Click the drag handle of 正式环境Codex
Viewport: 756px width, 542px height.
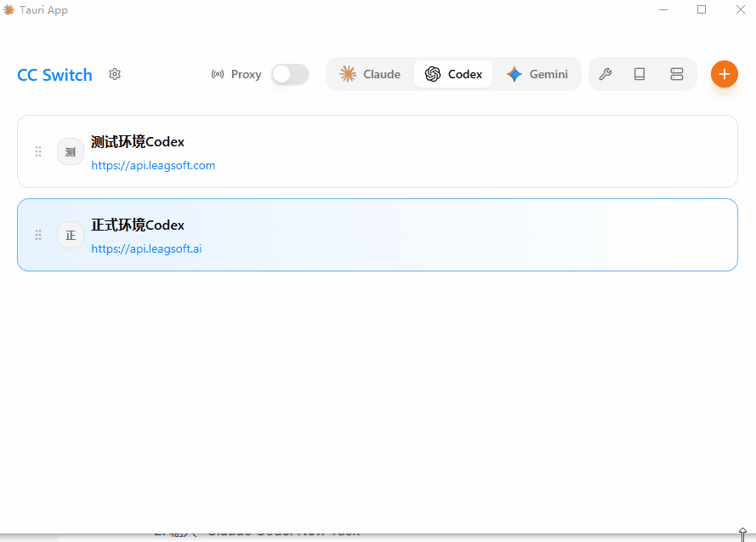pos(38,235)
